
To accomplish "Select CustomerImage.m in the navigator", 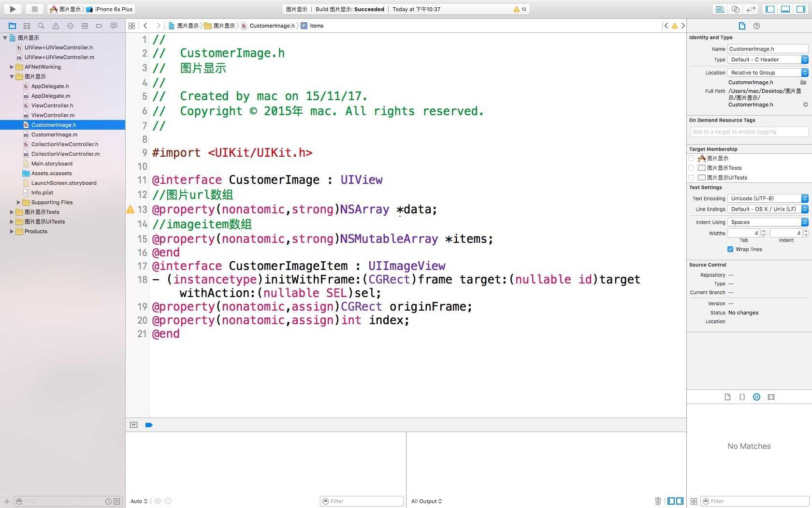I will point(54,134).
